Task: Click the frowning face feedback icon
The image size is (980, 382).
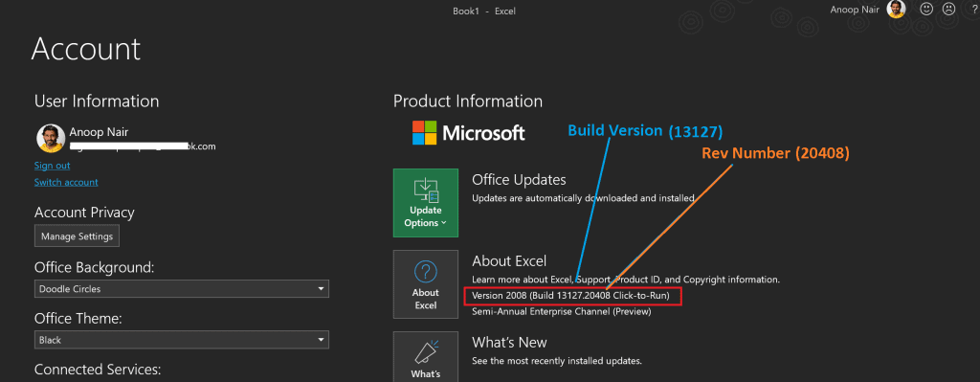Action: (948, 10)
